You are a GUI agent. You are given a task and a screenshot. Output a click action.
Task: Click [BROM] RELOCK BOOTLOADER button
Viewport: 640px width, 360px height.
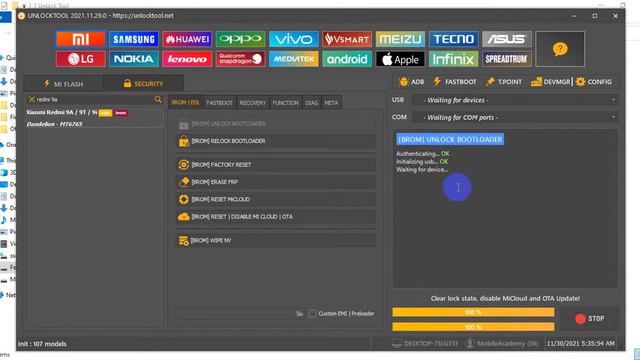click(x=276, y=141)
